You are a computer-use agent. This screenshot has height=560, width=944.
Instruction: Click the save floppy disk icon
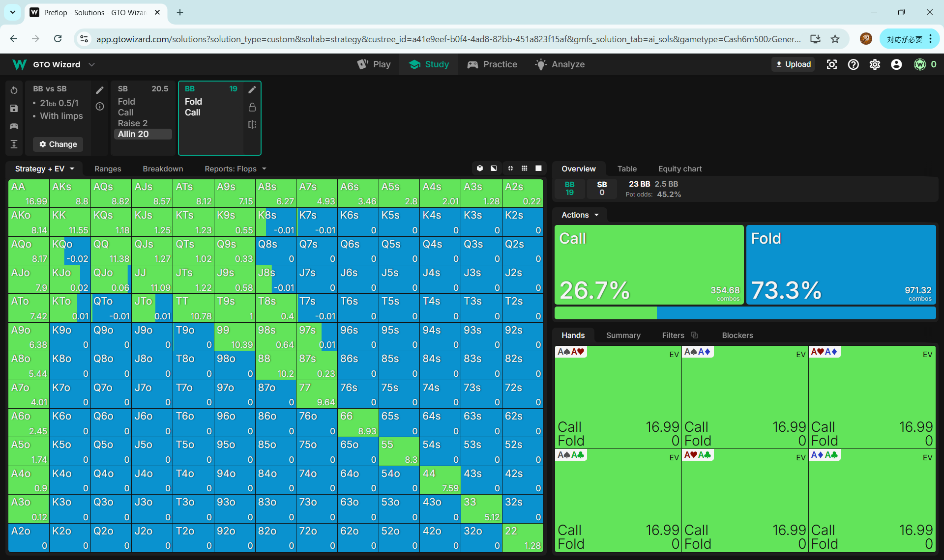tap(14, 109)
